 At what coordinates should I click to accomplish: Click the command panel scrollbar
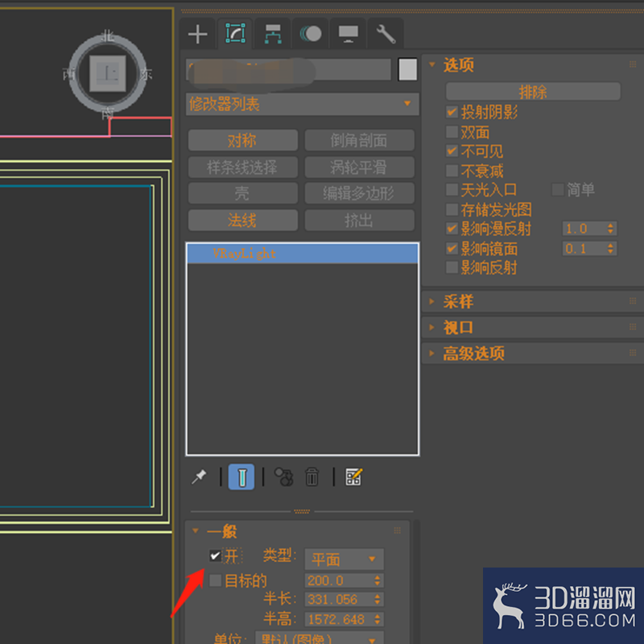[416, 581]
